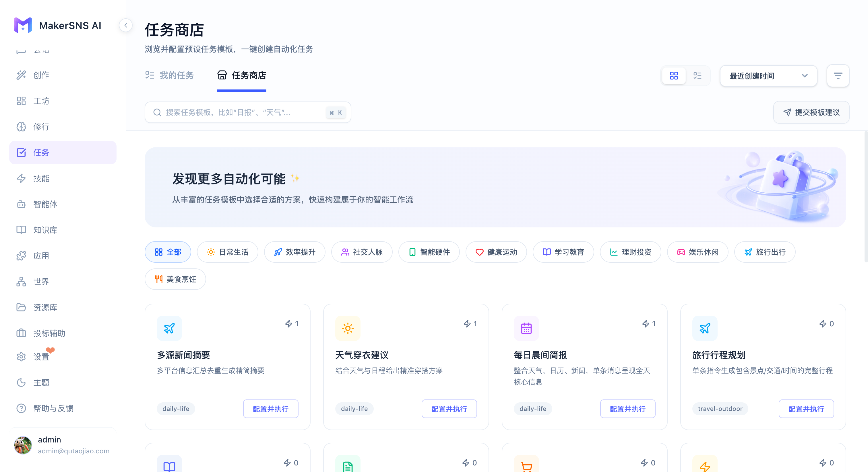The width and height of the screenshot is (868, 472).
Task: Open the admin account profile
Action: pos(63,445)
